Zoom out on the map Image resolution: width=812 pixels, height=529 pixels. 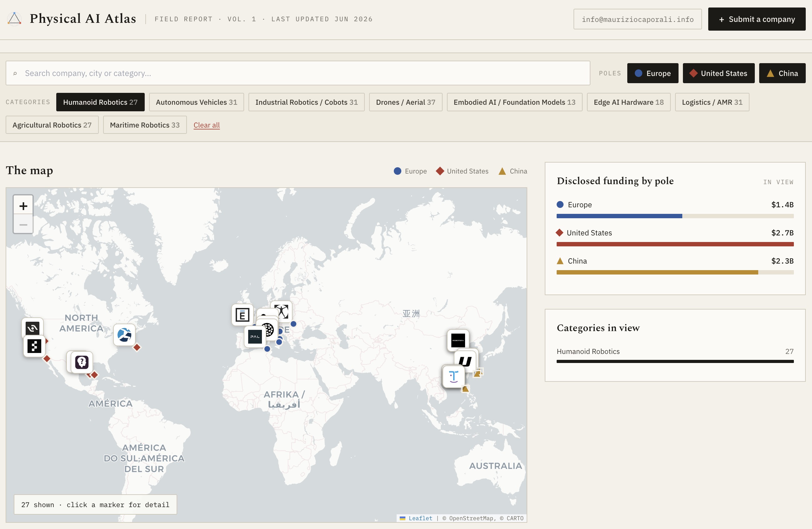(23, 224)
